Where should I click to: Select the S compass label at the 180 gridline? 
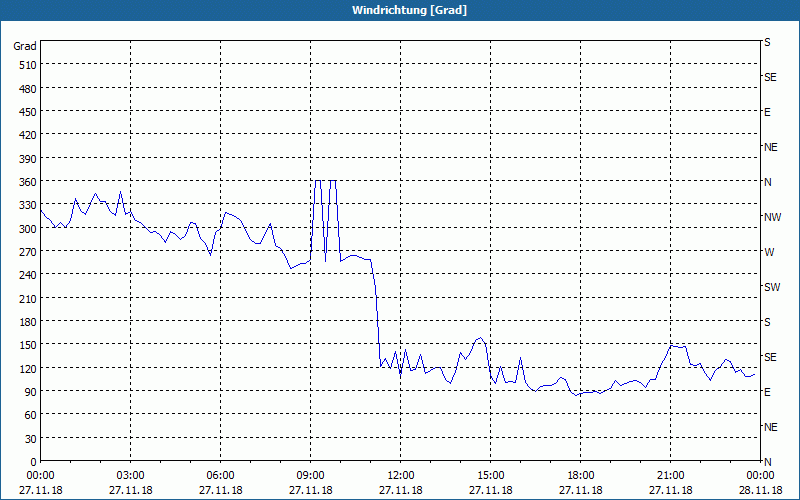point(767,322)
